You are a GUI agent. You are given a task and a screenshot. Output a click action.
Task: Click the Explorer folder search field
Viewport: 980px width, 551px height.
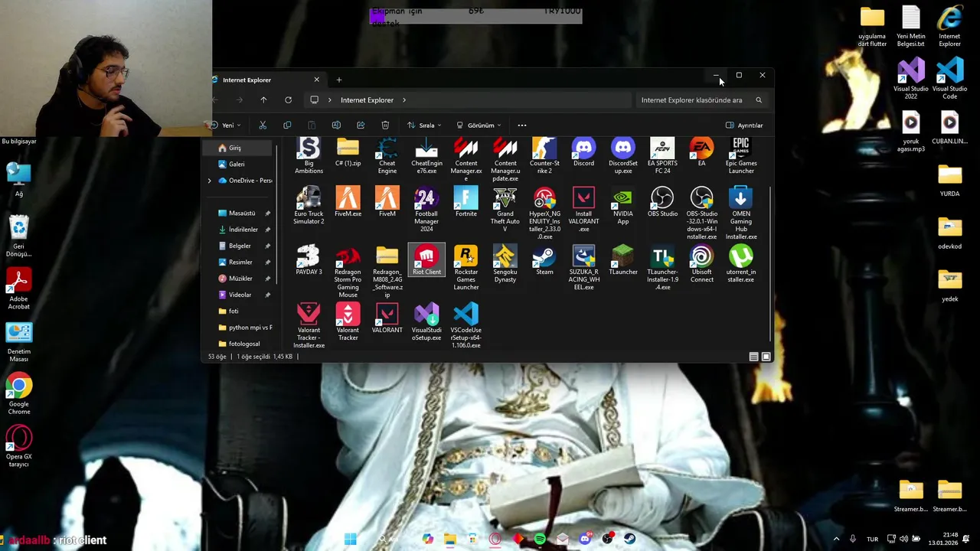tap(701, 100)
